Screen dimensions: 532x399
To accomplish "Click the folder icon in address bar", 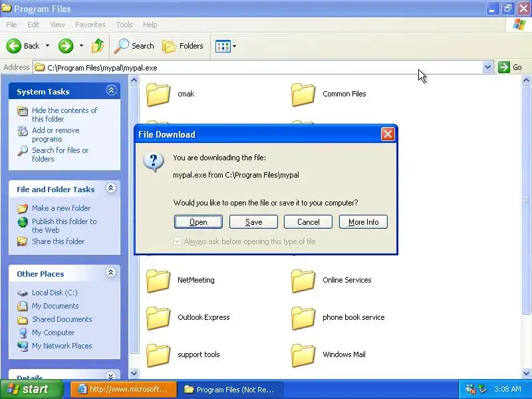I will coord(40,67).
